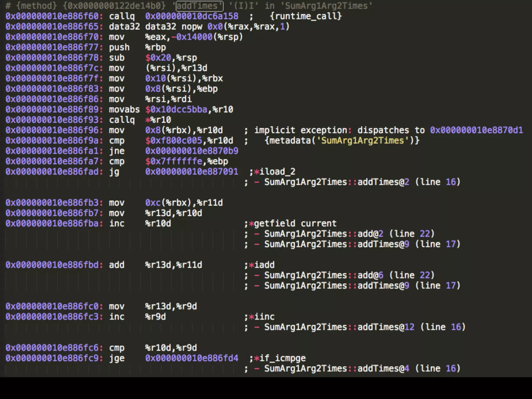Image resolution: width=532 pixels, height=399 pixels.
Task: Click the if_icmpge bytecode comment
Action: click(x=282, y=358)
